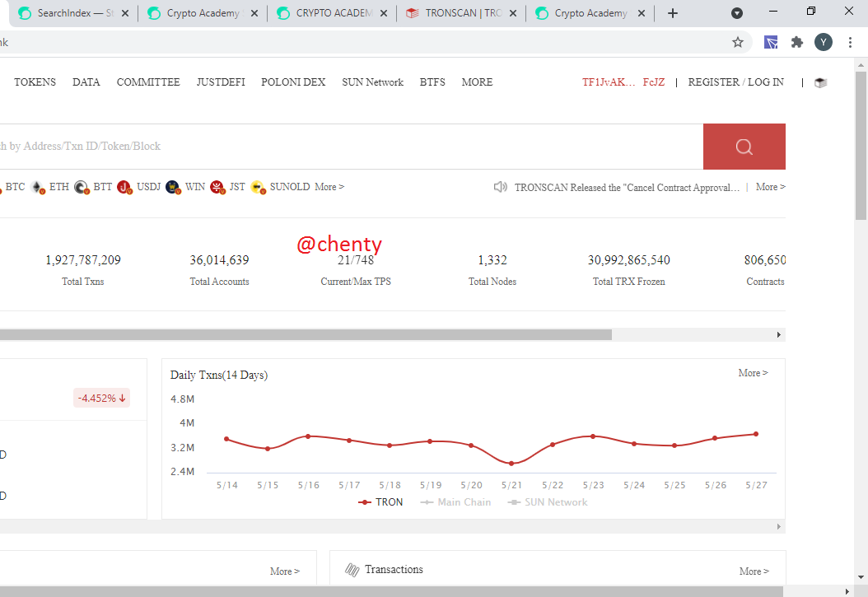Expand the TOKENS navigation menu

click(35, 82)
